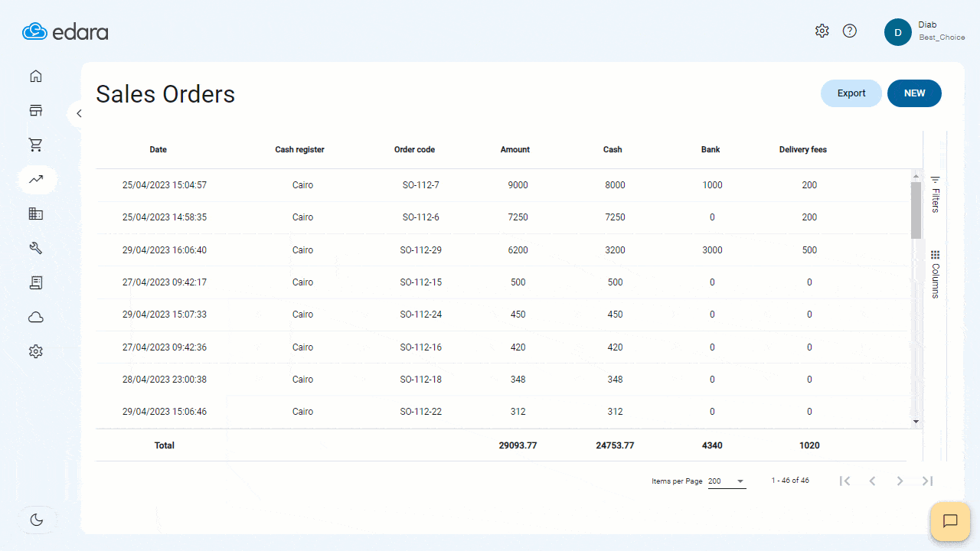
Task: Open the sidebar settings gear at bottom
Action: click(36, 351)
